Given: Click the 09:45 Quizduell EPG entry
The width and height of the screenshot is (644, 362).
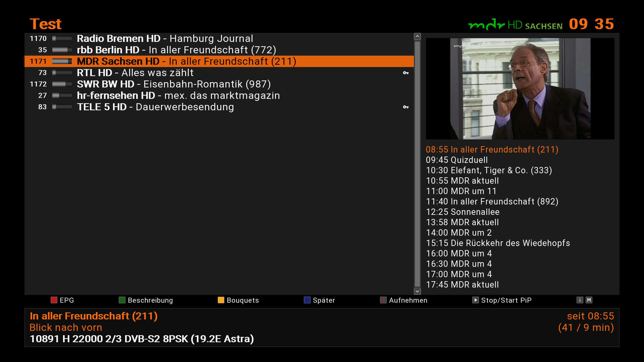Looking at the screenshot, I should pyautogui.click(x=457, y=160).
